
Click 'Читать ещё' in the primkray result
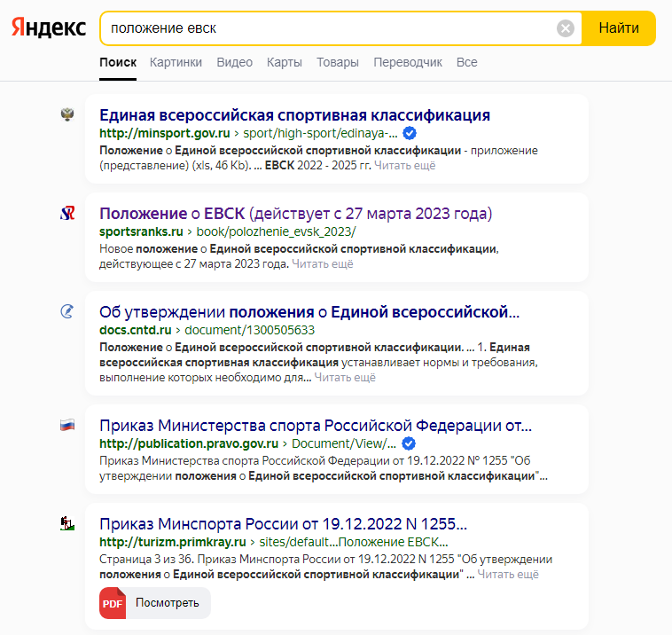tap(508, 574)
